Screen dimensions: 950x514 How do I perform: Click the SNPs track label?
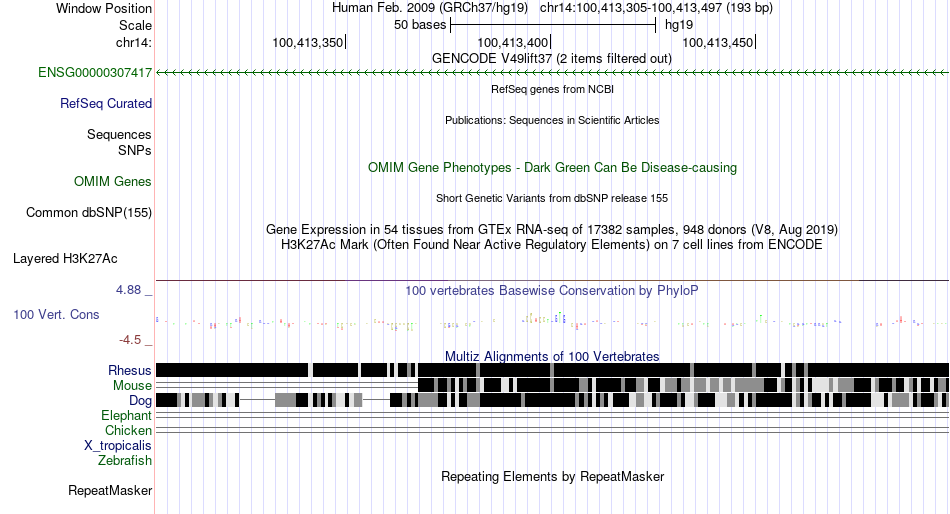[x=135, y=150]
